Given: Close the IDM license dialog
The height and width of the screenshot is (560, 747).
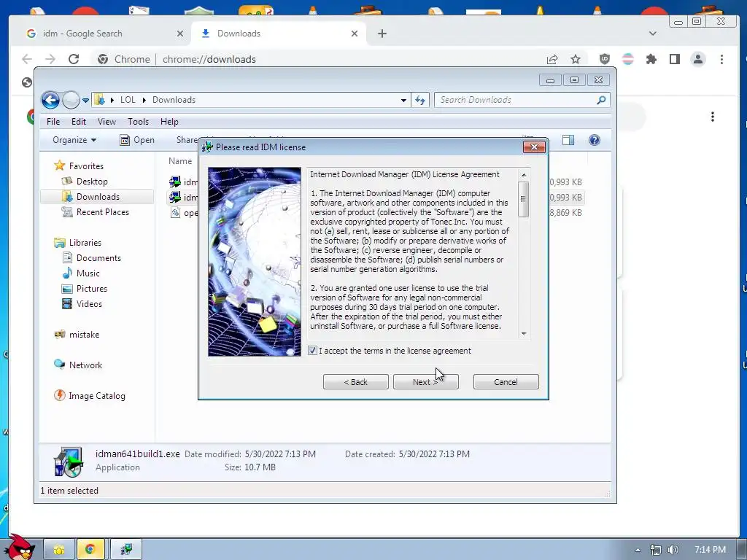Looking at the screenshot, I should 534,147.
